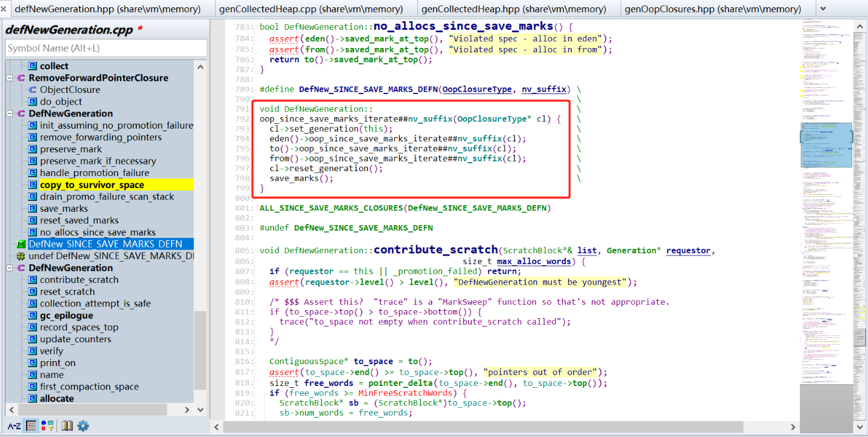The width and height of the screenshot is (868, 437).
Task: Select no_allocs_since_save_marks in symbol list
Action: (x=98, y=232)
